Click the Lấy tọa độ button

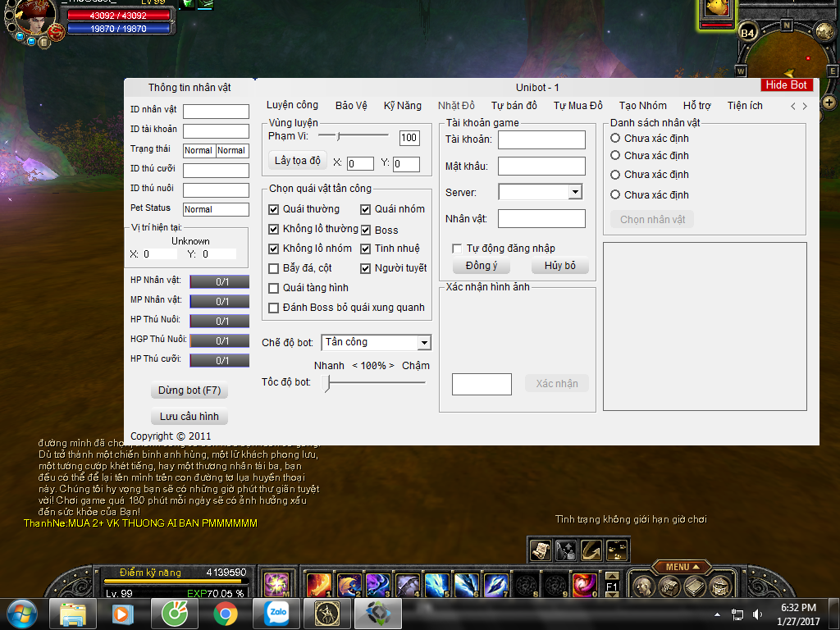(x=297, y=161)
